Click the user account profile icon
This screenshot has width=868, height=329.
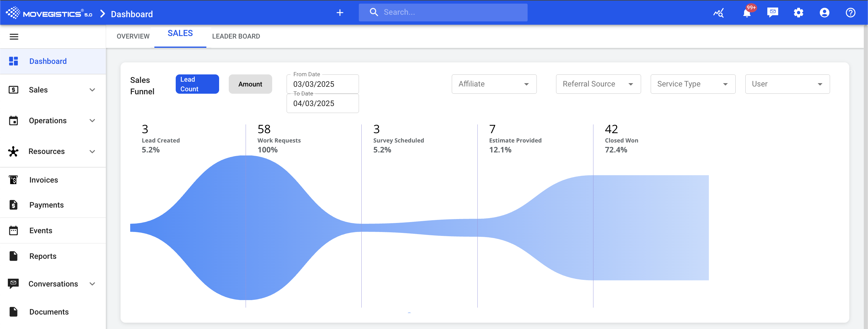pos(824,13)
